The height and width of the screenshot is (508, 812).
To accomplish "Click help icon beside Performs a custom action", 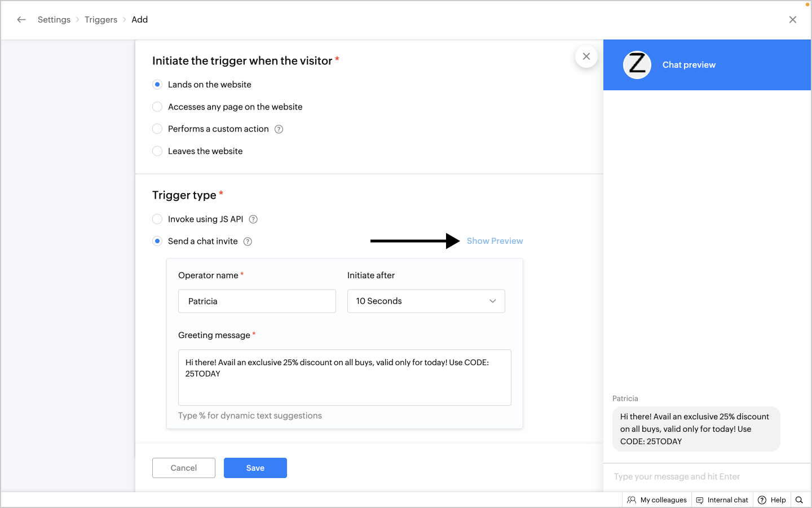I will [279, 129].
